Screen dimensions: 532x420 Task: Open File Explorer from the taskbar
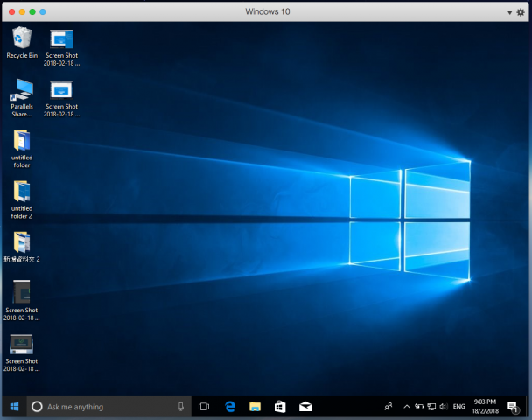[255, 406]
